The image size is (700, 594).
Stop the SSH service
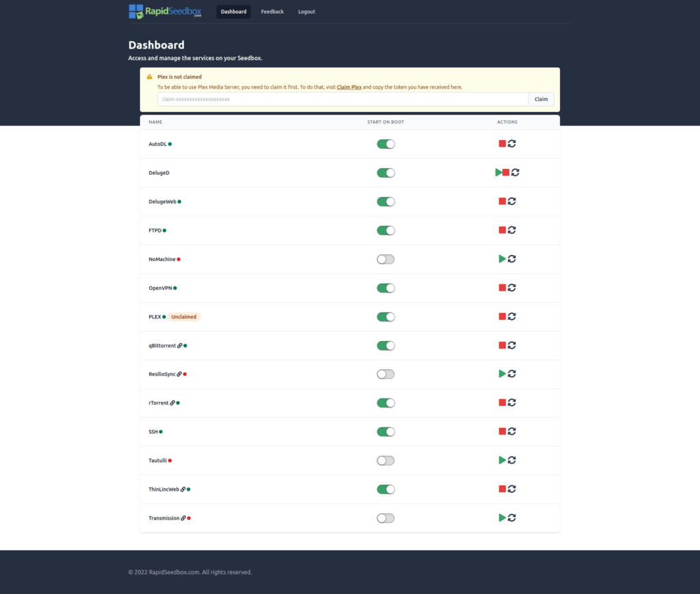[502, 431]
